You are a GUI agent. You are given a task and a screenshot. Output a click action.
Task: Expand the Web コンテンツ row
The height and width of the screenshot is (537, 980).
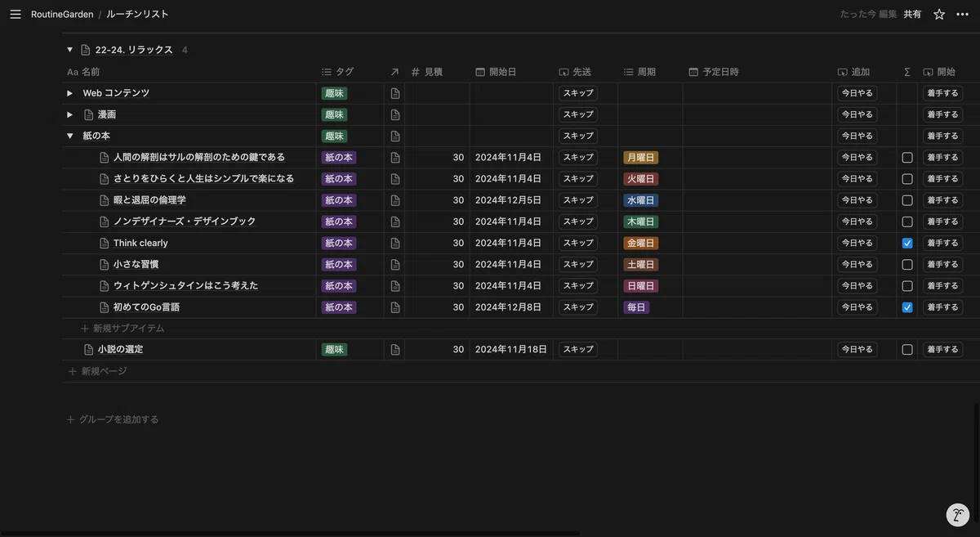click(70, 93)
